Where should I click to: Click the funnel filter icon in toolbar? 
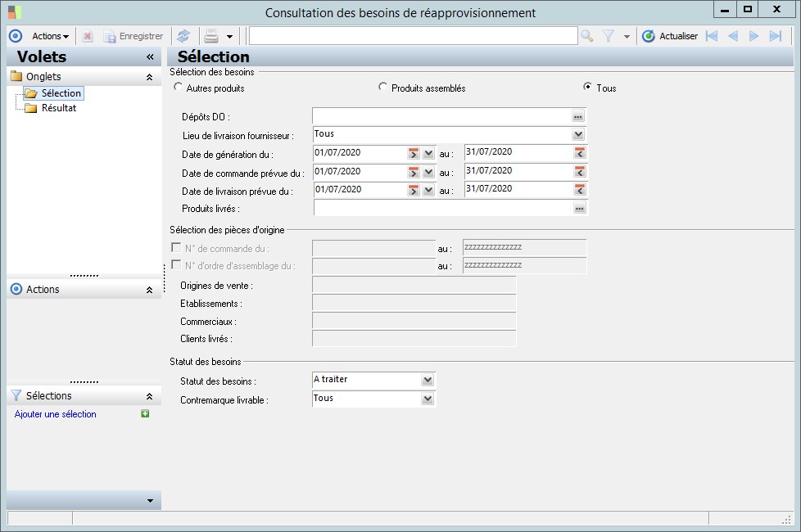(x=609, y=36)
